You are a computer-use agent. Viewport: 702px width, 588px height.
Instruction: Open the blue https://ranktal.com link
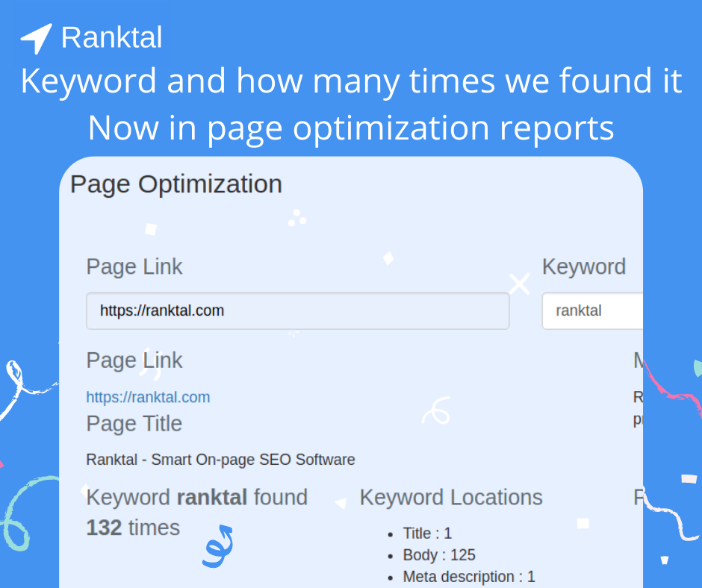[148, 398]
